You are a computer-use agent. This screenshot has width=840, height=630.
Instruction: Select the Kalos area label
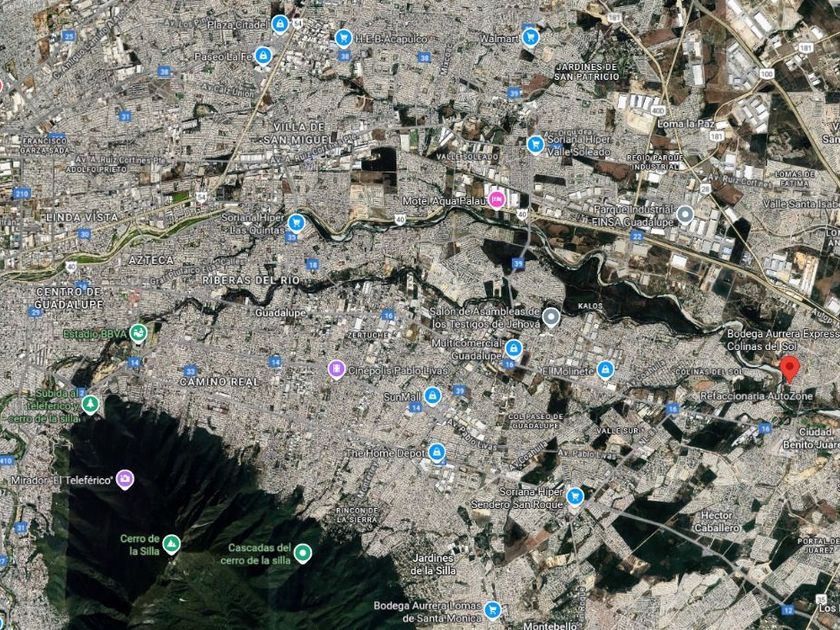(590, 306)
